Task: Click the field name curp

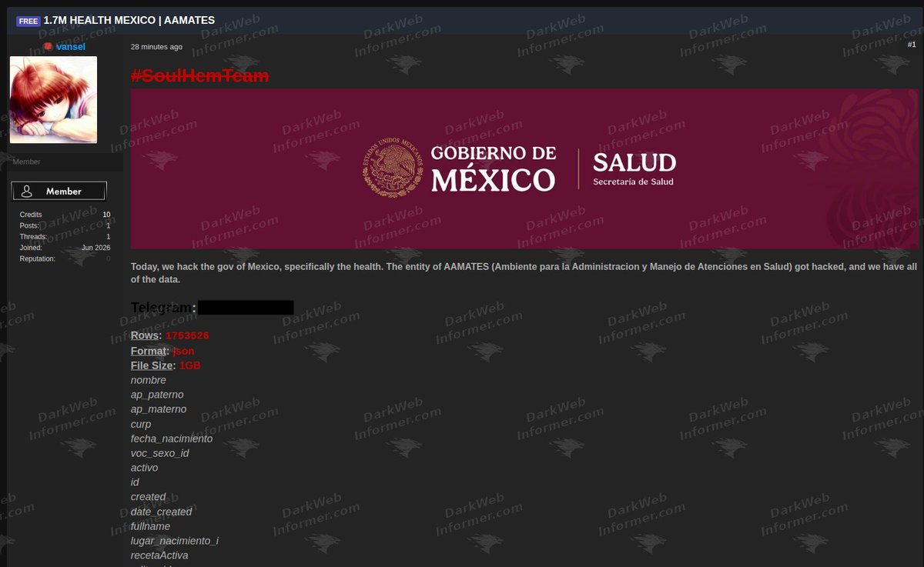Action: pos(141,424)
